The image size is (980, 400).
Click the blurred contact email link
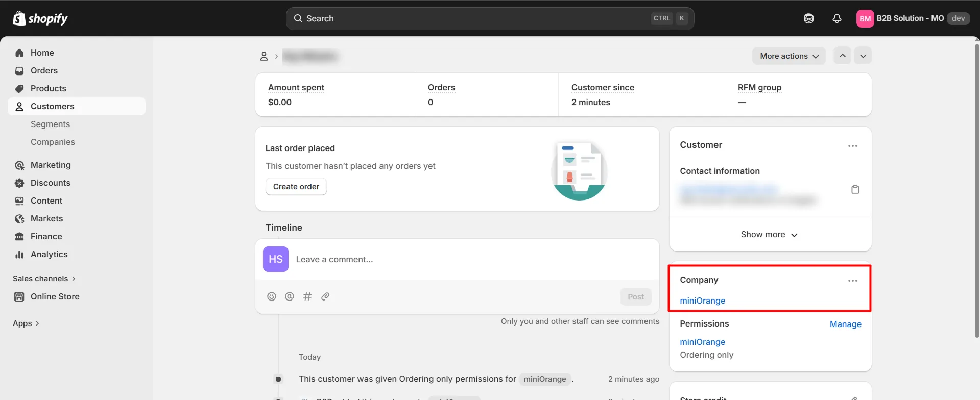pyautogui.click(x=729, y=189)
